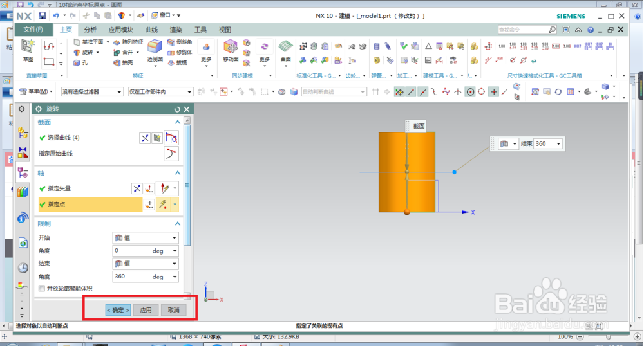Toggle the quadrant point circle snap icon

(x=481, y=92)
